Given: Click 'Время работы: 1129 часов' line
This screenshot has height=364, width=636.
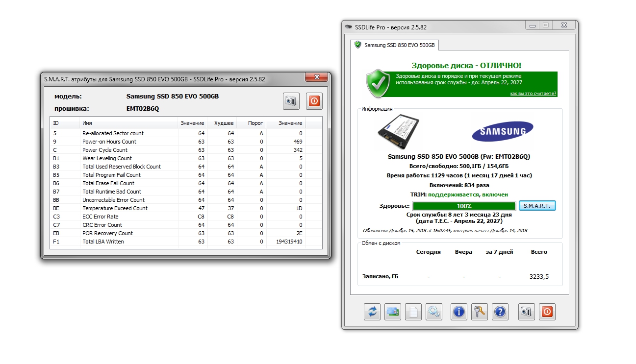Looking at the screenshot, I should (459, 175).
